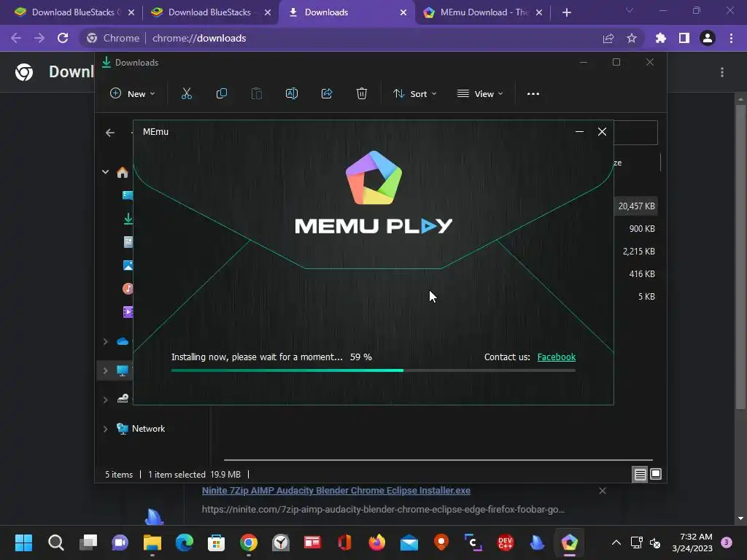Screen dimensions: 747x560
Task: Select the Videos icon in navigation pane
Action: (128, 312)
